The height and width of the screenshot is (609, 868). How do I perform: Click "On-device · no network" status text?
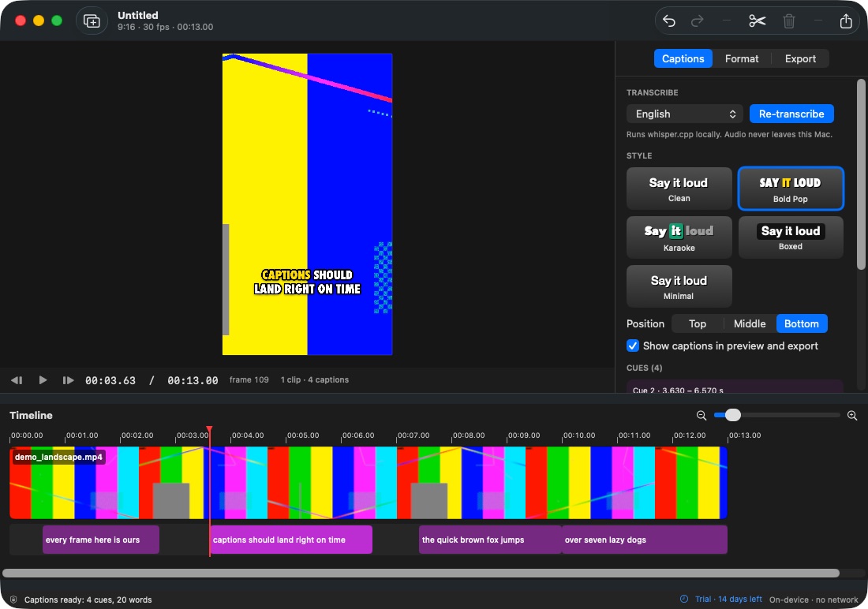tap(814, 600)
